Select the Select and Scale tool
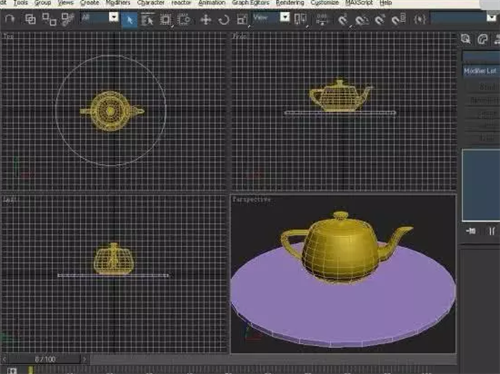 [242, 20]
